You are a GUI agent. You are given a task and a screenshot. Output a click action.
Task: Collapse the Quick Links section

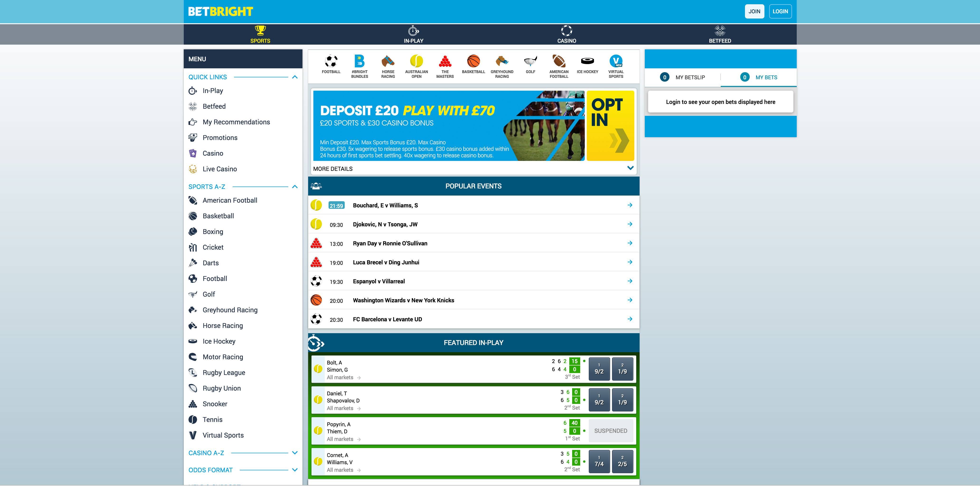[x=295, y=77]
